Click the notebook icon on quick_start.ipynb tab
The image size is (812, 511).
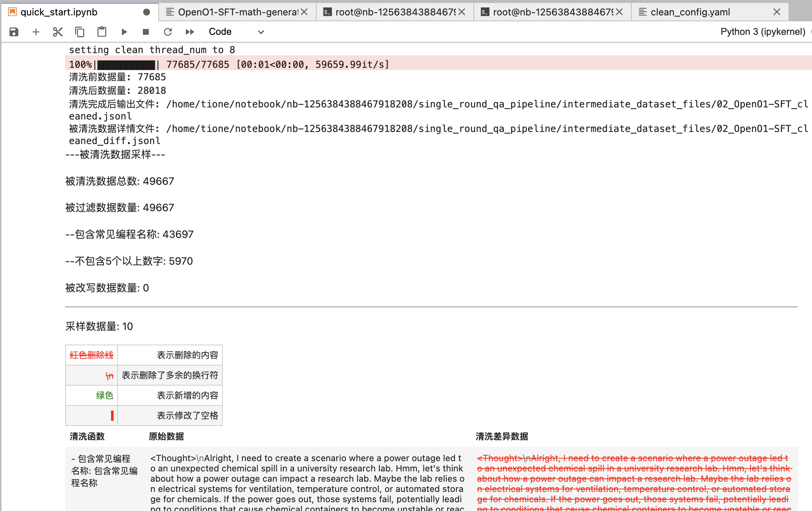point(12,12)
